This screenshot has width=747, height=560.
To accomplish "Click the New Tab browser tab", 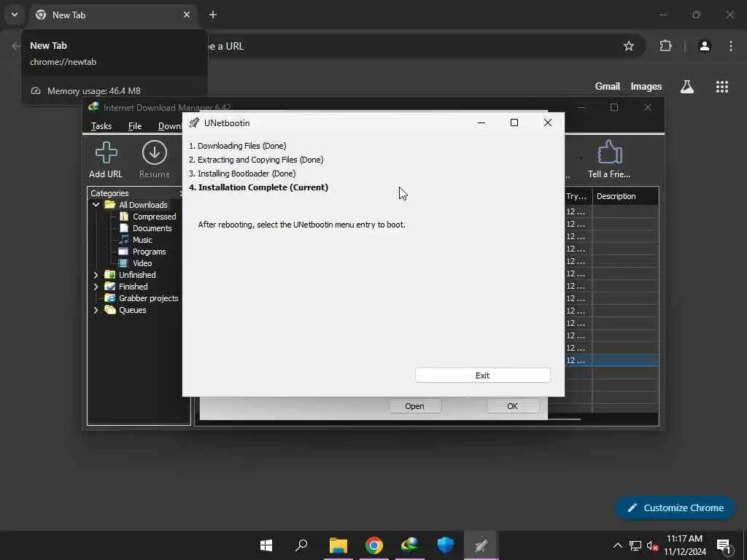I will click(x=113, y=15).
